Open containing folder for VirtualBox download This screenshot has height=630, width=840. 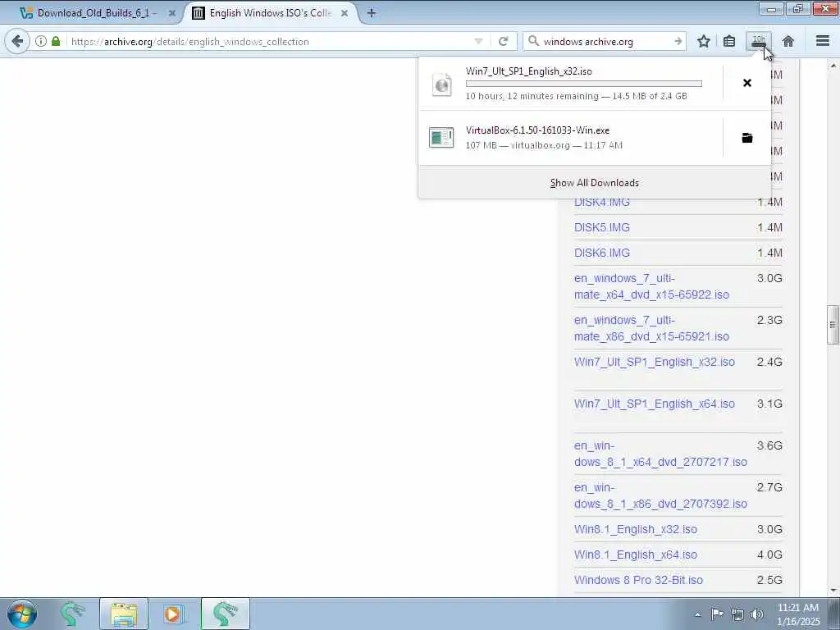click(746, 138)
